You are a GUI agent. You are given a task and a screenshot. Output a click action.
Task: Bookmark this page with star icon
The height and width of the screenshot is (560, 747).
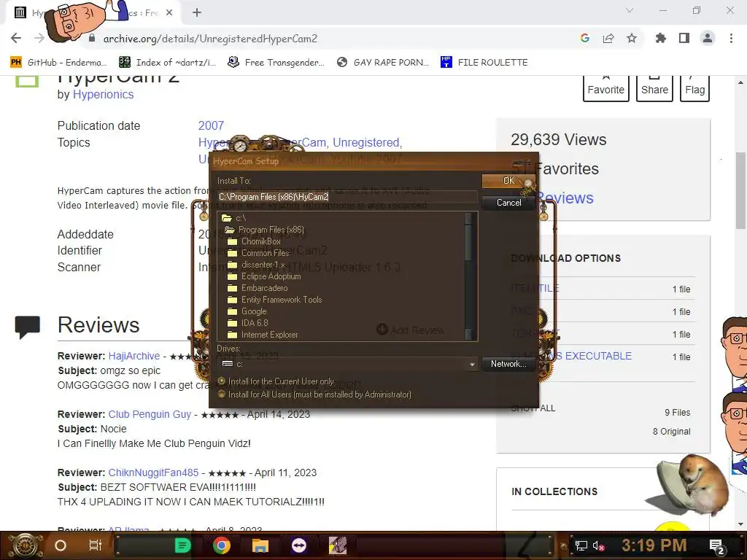[632, 39]
